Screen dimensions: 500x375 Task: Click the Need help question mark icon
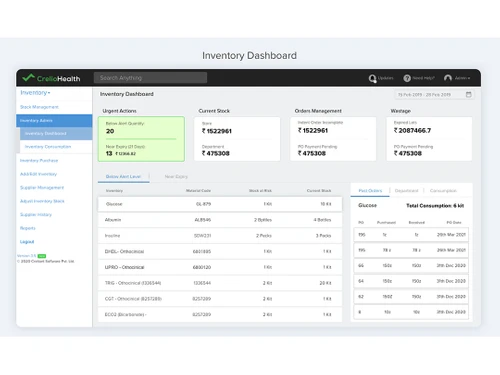pos(407,78)
